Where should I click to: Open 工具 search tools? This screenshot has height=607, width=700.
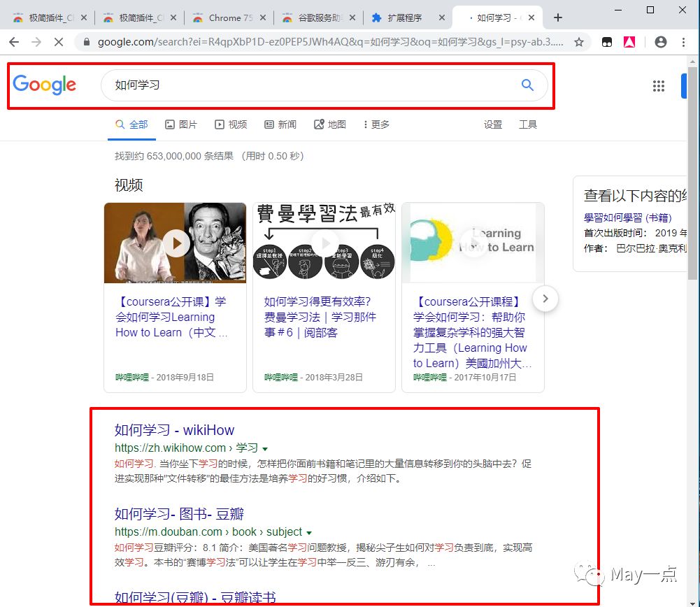tap(528, 124)
